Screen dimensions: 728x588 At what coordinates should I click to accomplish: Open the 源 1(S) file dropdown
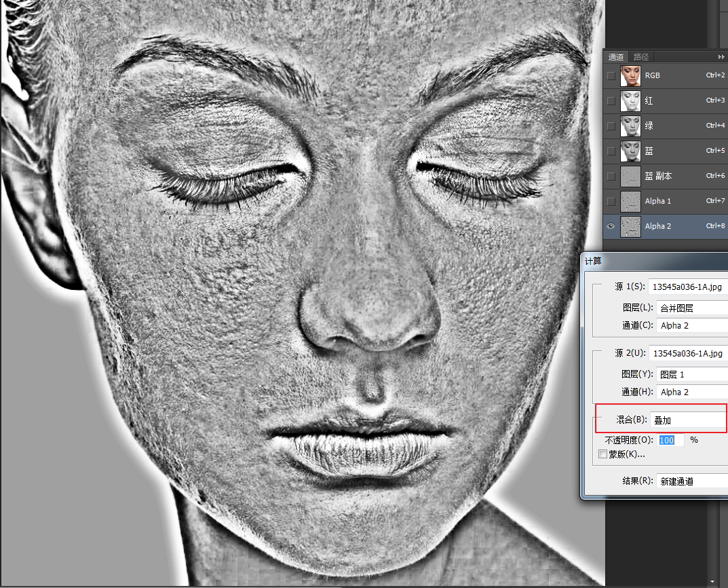[x=688, y=287]
